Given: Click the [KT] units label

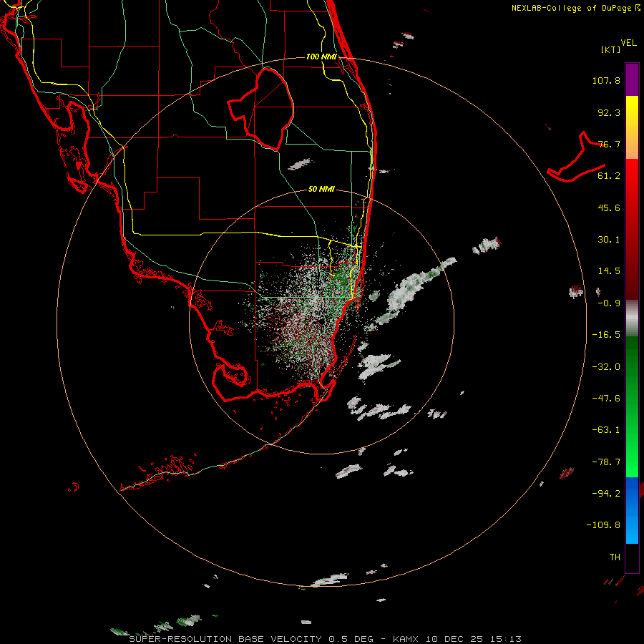Looking at the screenshot, I should (611, 49).
